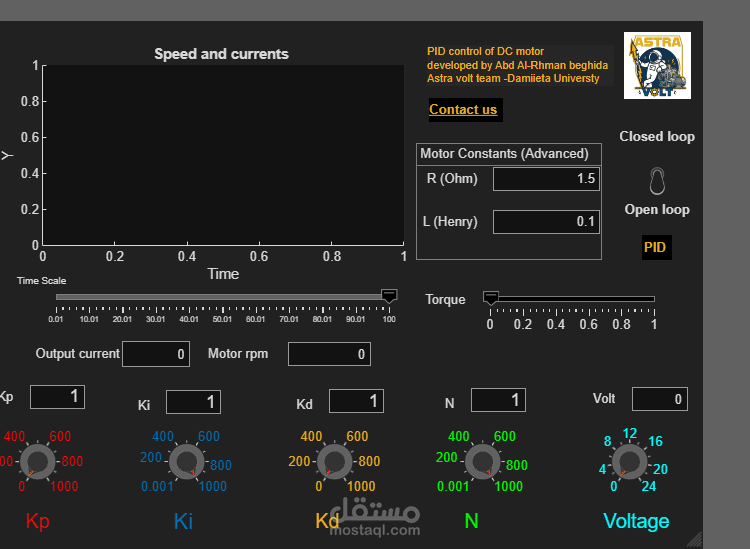The height and width of the screenshot is (549, 750).
Task: Click the Motor Constants (Advanced) panel title
Action: pyautogui.click(x=504, y=154)
